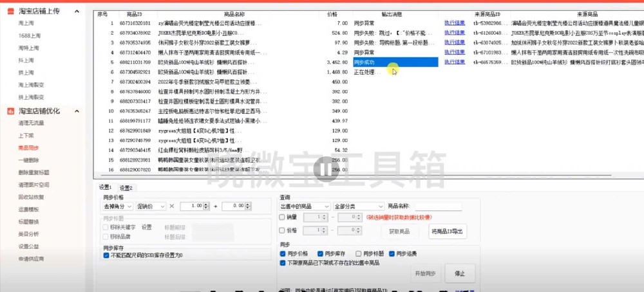Open 运费模板 in the sidebar

click(x=28, y=209)
